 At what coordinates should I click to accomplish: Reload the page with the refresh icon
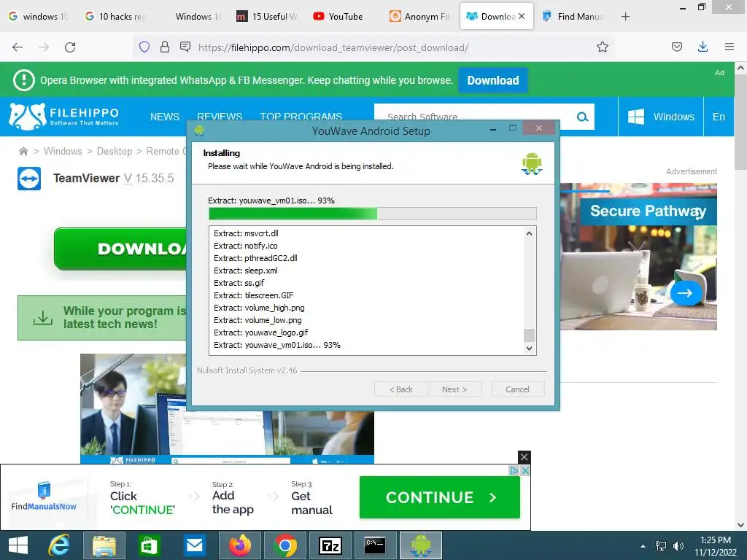pyautogui.click(x=70, y=47)
